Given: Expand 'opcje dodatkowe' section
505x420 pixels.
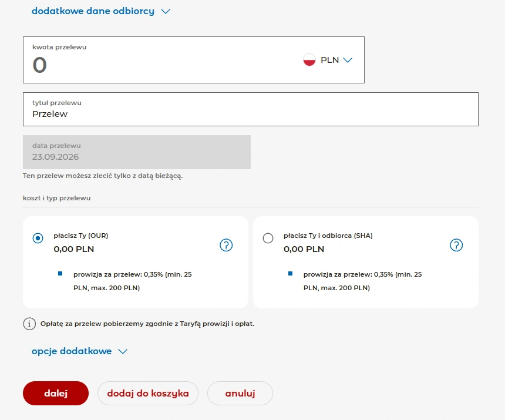Looking at the screenshot, I should [79, 351].
